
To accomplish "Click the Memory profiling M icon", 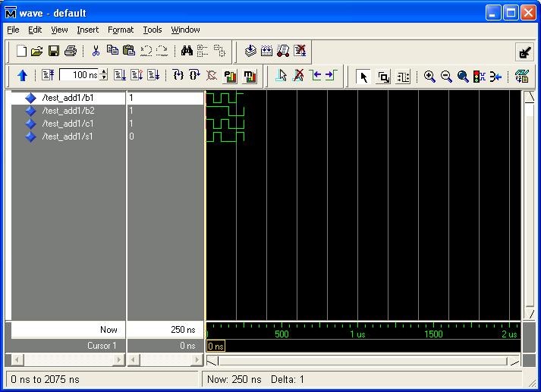I will click(250, 76).
